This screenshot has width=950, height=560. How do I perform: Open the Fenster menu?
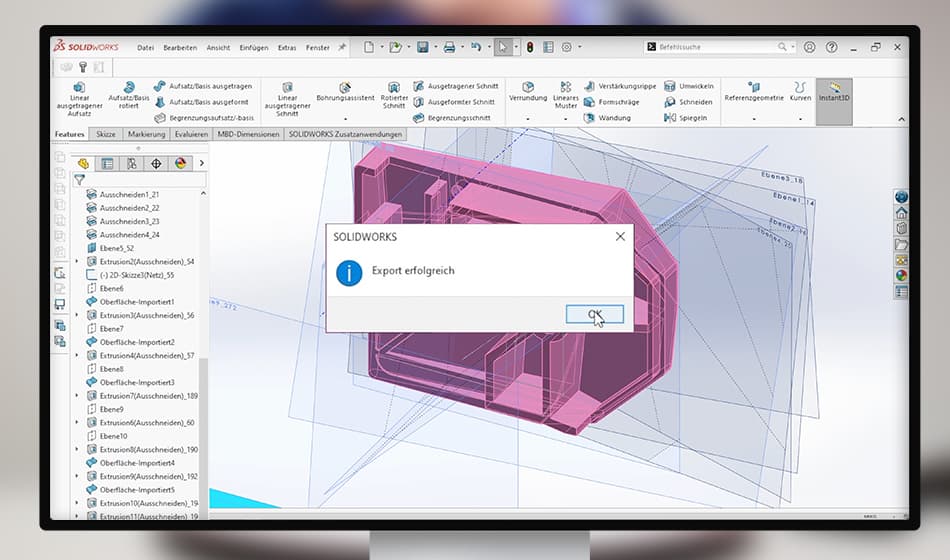point(317,47)
